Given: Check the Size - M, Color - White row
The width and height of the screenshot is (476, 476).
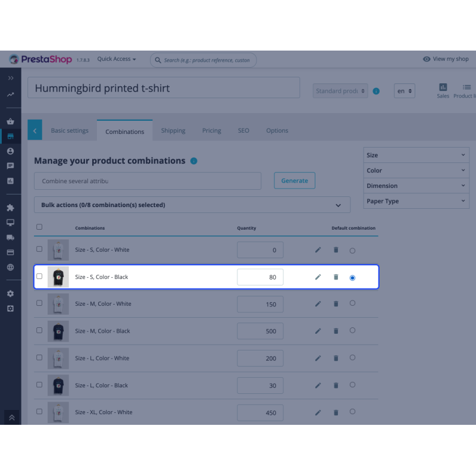Looking at the screenshot, I should (39, 303).
